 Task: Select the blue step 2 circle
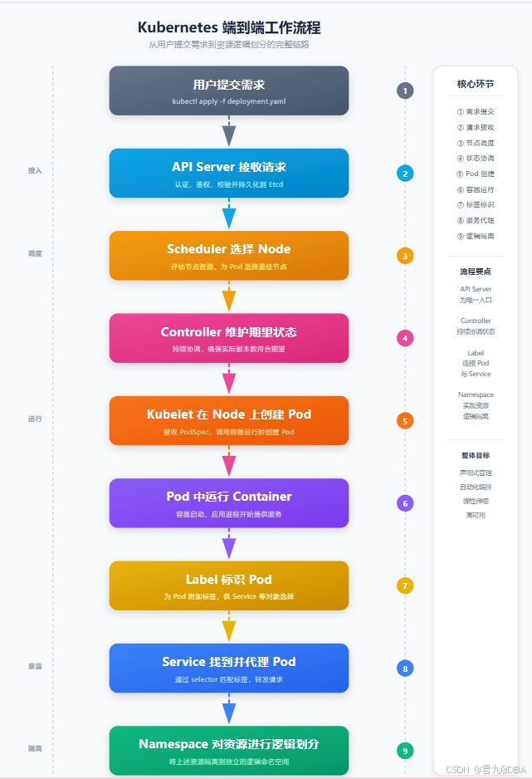click(x=405, y=174)
